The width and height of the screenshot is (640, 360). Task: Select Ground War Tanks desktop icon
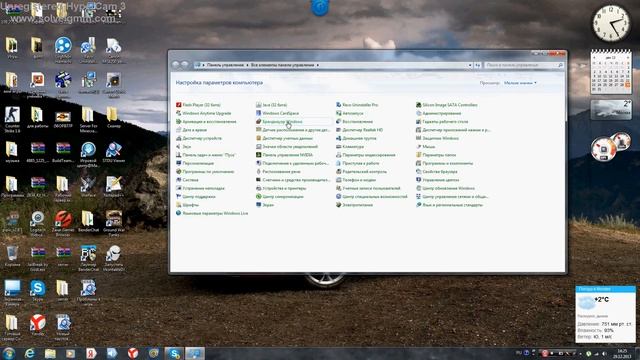tap(113, 224)
